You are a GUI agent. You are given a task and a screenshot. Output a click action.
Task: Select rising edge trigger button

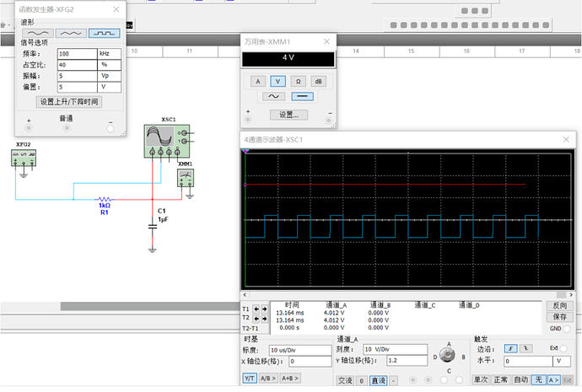(x=510, y=348)
